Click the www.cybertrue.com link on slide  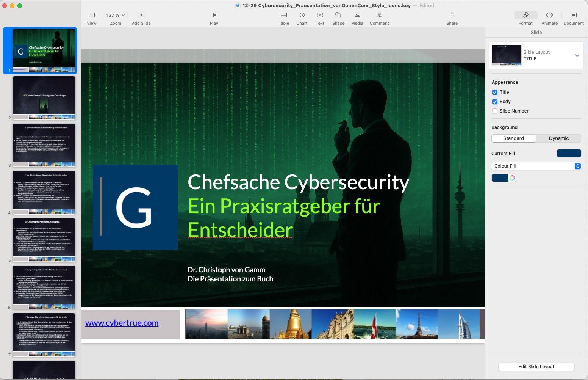click(x=122, y=323)
